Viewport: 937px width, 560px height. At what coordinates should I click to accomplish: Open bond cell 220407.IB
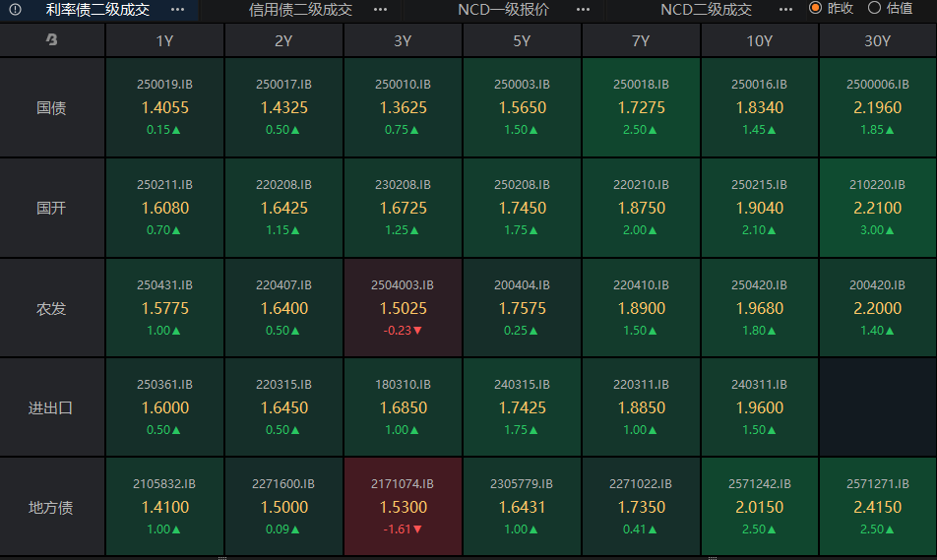[283, 308]
